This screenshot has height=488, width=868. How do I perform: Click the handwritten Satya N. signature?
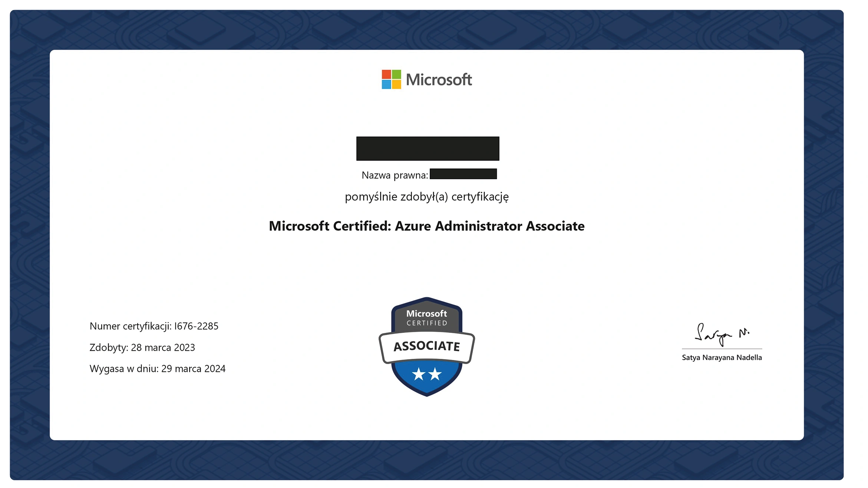point(720,335)
